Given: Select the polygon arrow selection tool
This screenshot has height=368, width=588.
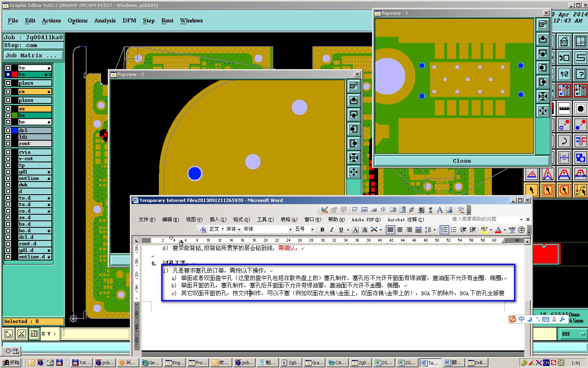Looking at the screenshot, I should [564, 190].
